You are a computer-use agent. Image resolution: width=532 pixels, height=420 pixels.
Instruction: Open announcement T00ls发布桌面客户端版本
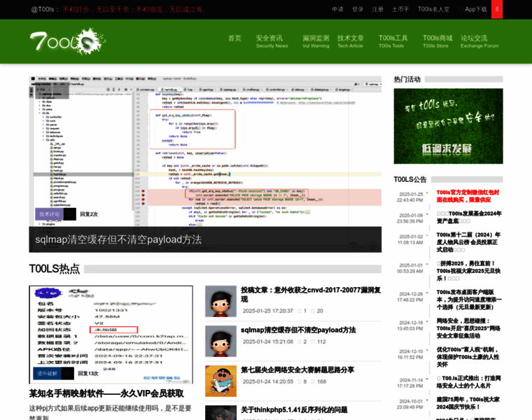coord(469,300)
